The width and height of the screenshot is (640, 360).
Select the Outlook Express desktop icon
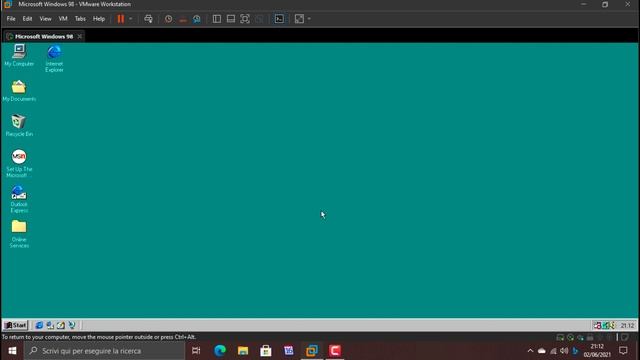point(19,199)
